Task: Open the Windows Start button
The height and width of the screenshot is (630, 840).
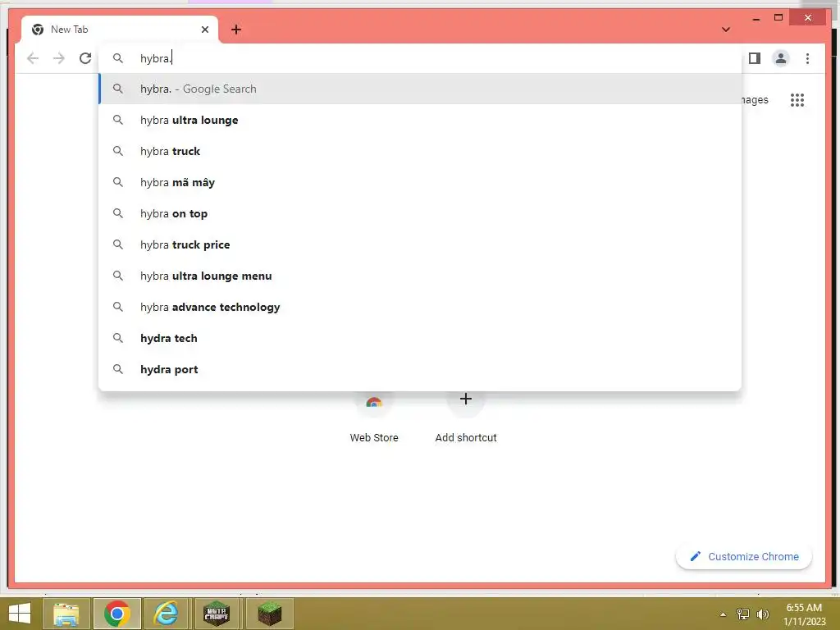Action: coord(20,614)
